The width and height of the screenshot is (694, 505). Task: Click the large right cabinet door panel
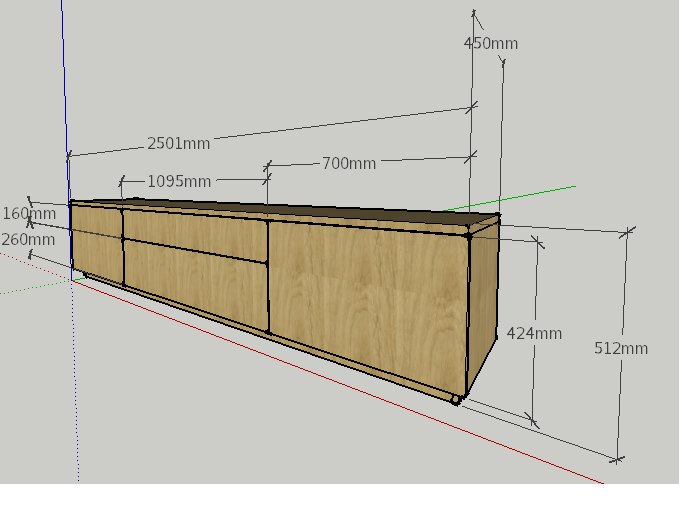click(x=367, y=305)
